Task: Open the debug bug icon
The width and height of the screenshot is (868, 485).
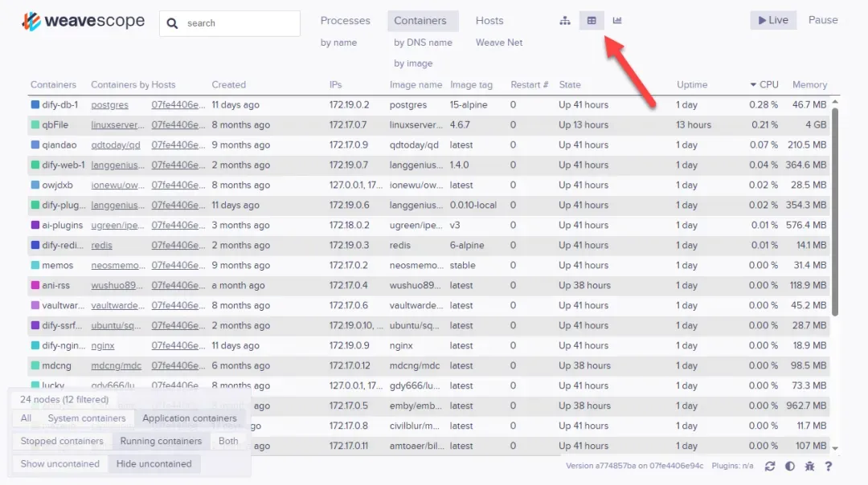Action: (809, 467)
